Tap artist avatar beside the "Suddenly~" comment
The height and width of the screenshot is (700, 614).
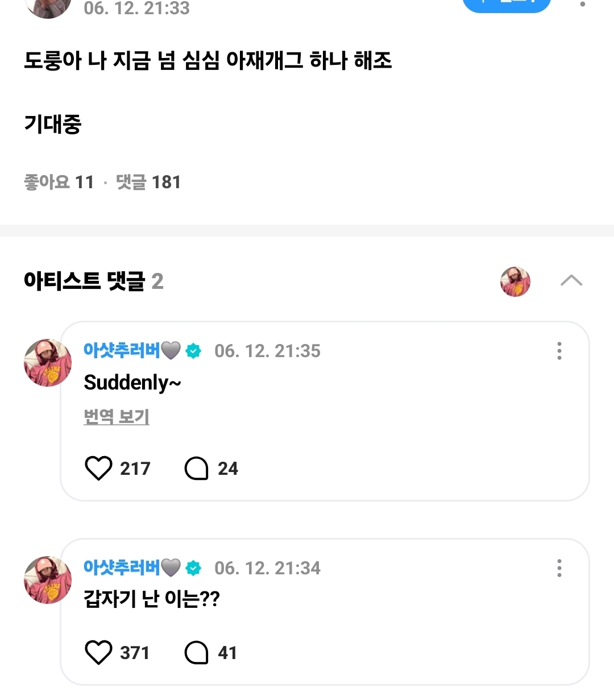point(48,363)
